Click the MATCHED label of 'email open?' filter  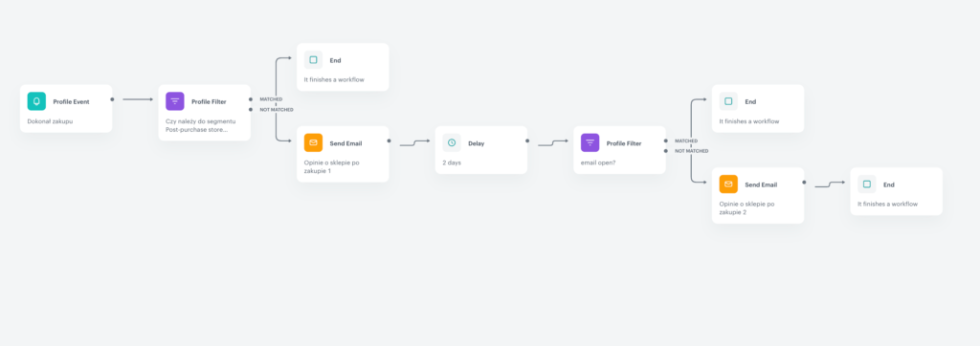point(686,141)
